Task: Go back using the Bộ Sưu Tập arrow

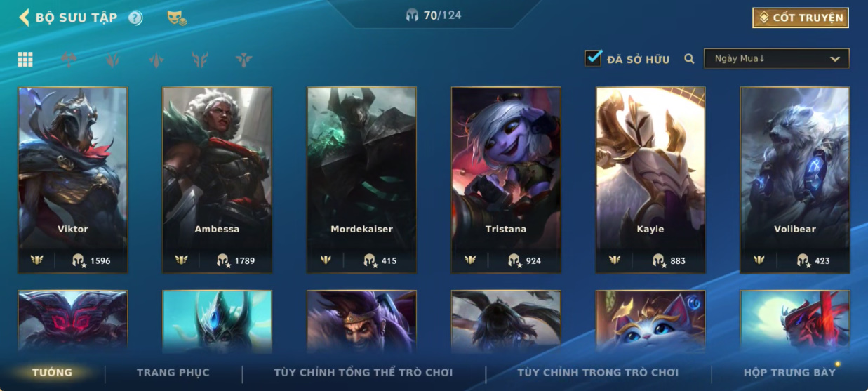Action: pos(24,18)
